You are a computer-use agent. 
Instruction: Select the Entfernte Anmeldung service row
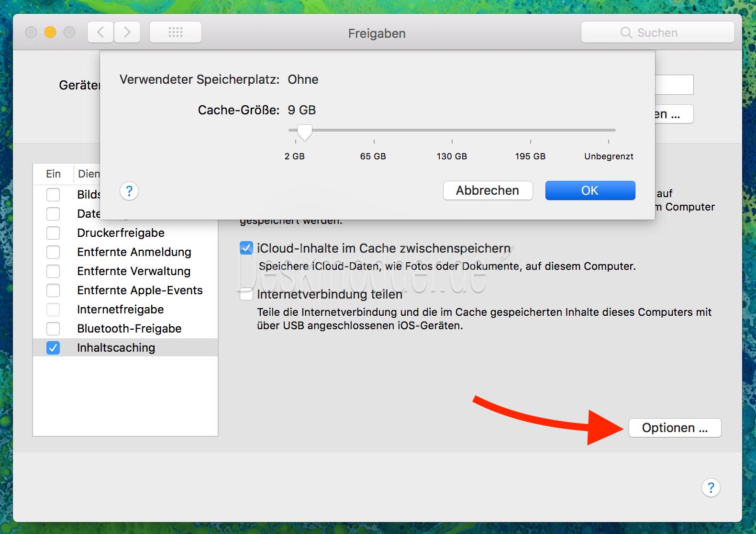[125, 252]
